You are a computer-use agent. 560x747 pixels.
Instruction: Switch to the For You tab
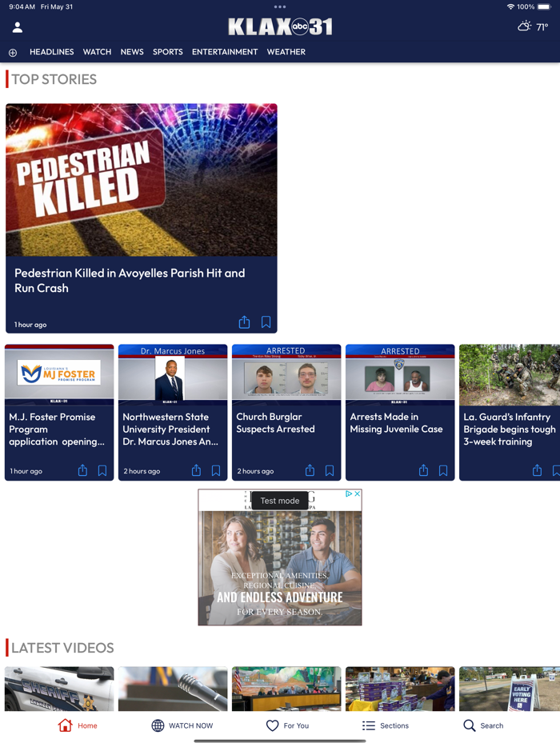(287, 725)
